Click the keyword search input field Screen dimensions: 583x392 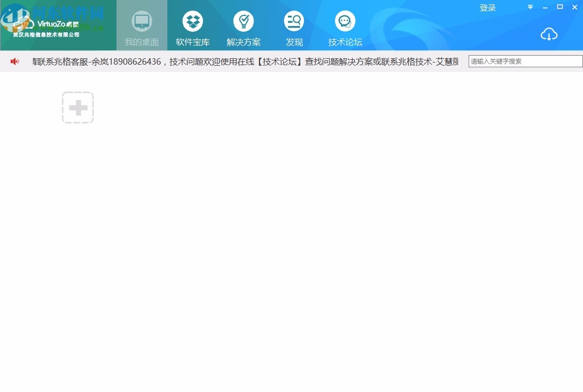click(x=524, y=61)
